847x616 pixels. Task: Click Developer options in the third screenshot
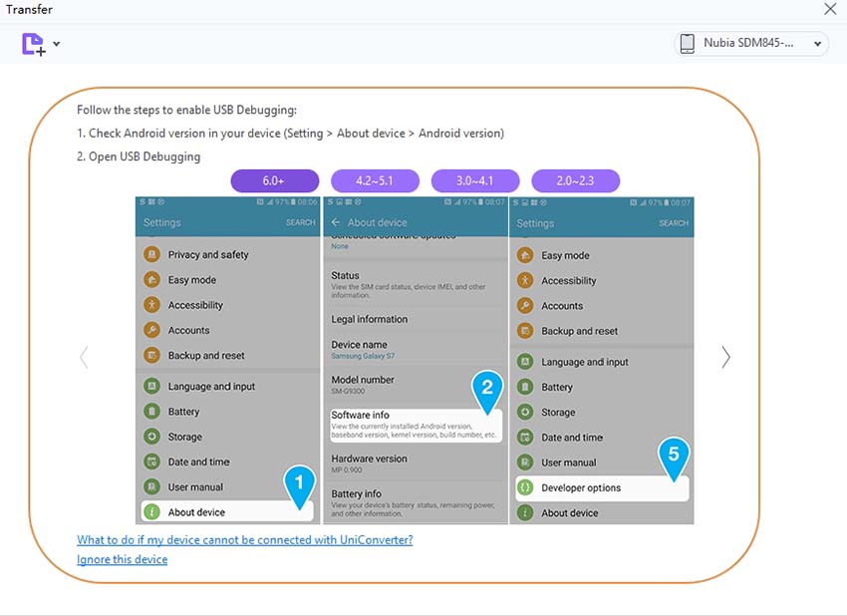click(581, 488)
